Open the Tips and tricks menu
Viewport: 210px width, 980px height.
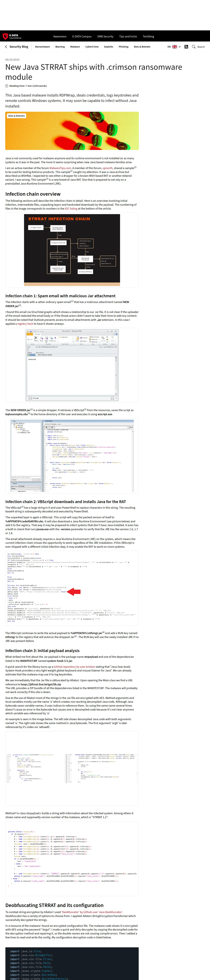tap(128, 37)
